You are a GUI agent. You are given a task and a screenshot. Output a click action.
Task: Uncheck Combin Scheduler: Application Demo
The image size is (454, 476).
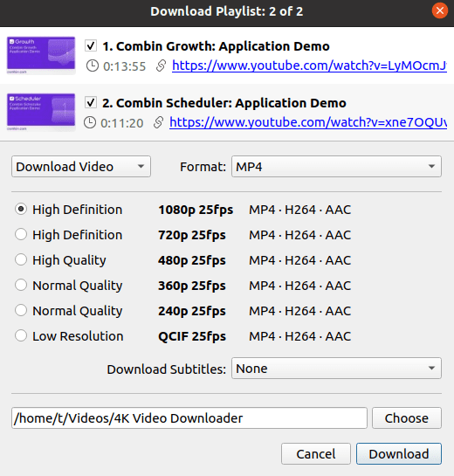[x=91, y=102]
